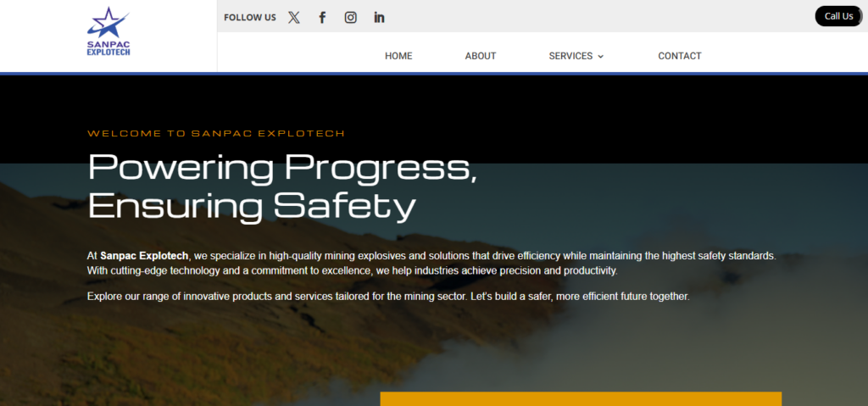Screen dimensions: 868x406
Task: Click the bold 'Sanpac Explotech' text in paragraph
Action: coord(144,256)
